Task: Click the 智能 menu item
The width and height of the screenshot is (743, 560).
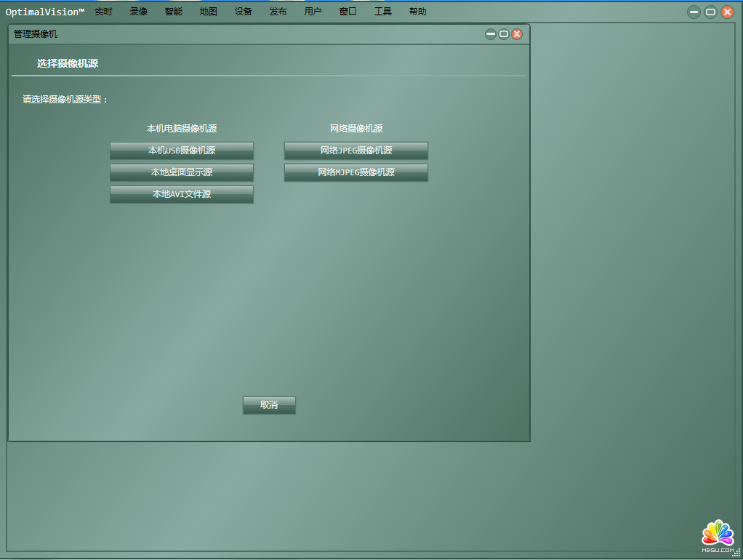Action: pos(173,12)
